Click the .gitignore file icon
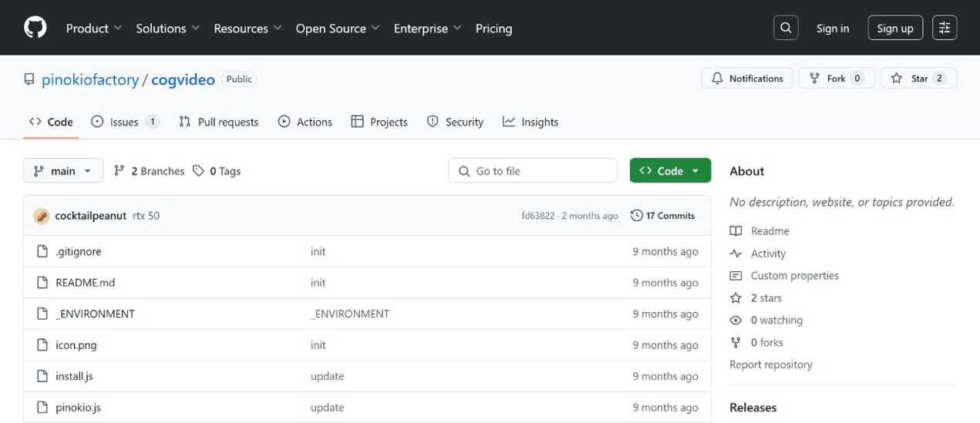This screenshot has width=980, height=423. tap(42, 251)
